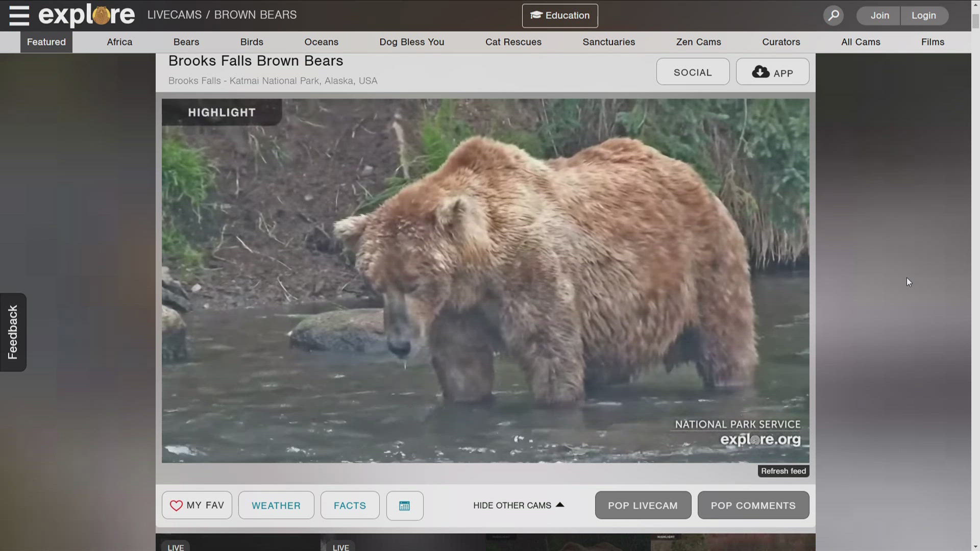Image resolution: width=980 pixels, height=551 pixels.
Task: Open the Weather button
Action: [x=276, y=506]
